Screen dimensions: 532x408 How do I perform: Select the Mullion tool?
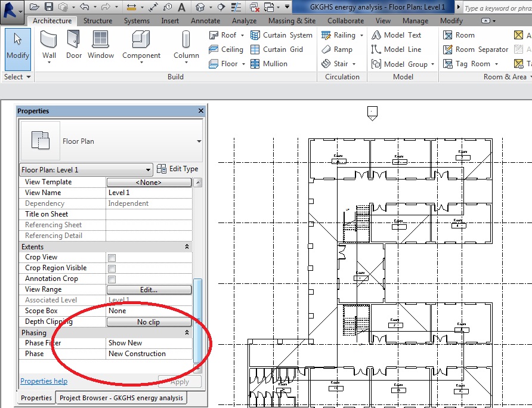(x=269, y=64)
